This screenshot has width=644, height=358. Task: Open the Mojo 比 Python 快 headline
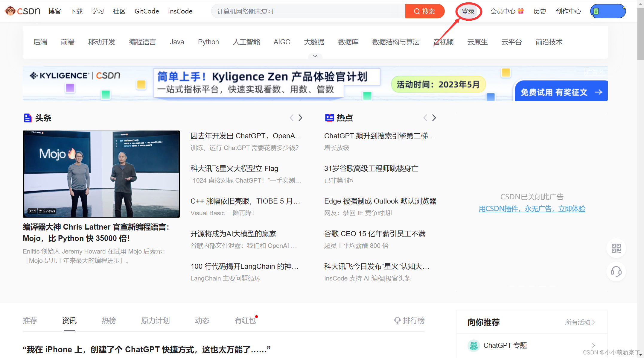[96, 233]
